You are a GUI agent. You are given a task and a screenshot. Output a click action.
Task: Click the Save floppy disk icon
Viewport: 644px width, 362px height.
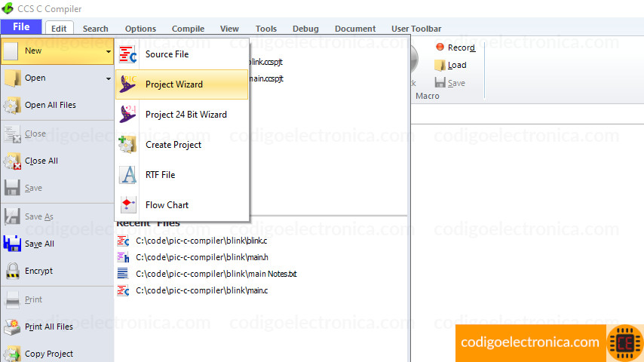(12, 189)
